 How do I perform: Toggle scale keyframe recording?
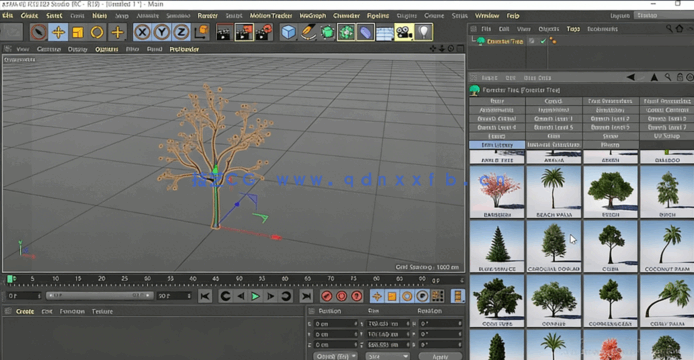coord(392,296)
